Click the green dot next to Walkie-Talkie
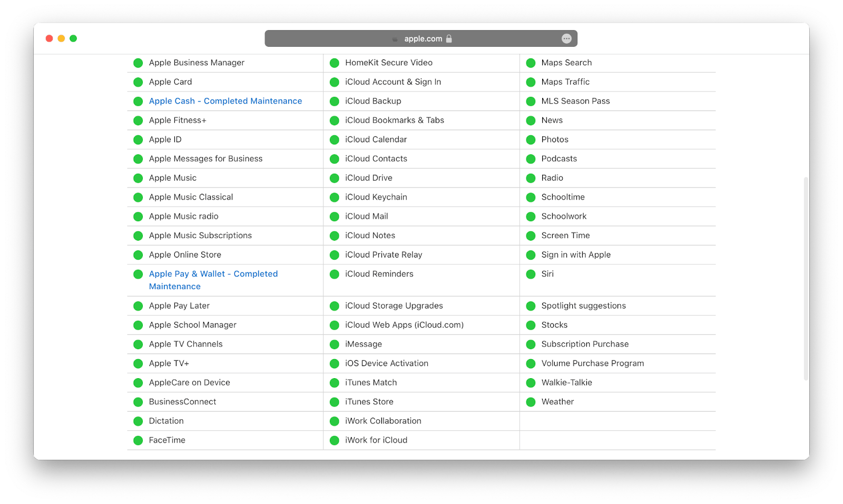The image size is (843, 504). point(531,383)
